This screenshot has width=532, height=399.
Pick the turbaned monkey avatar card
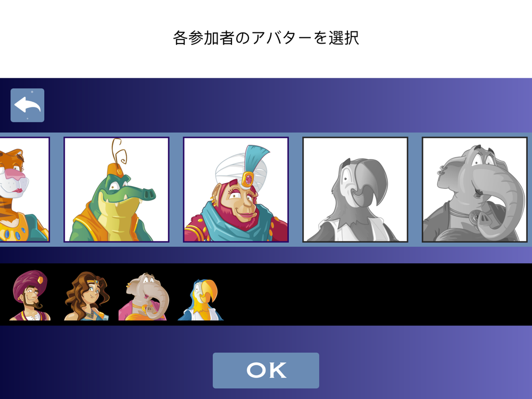tap(236, 190)
